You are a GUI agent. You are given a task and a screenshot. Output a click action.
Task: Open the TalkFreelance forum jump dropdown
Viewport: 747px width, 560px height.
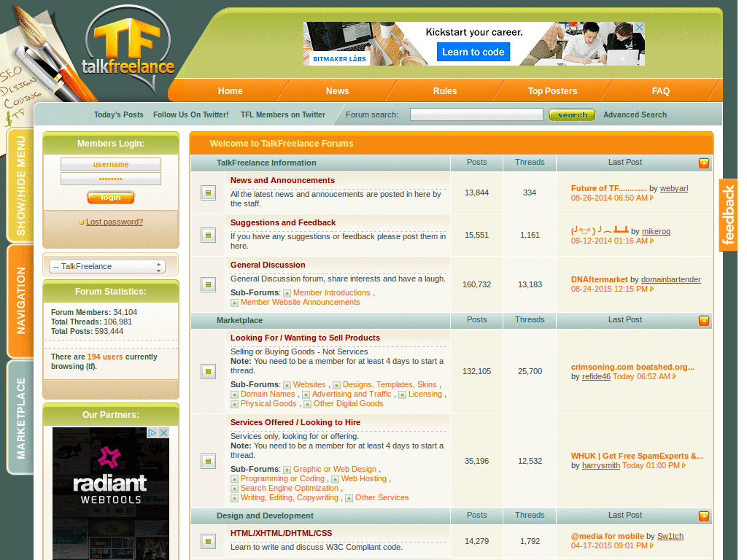tap(107, 267)
